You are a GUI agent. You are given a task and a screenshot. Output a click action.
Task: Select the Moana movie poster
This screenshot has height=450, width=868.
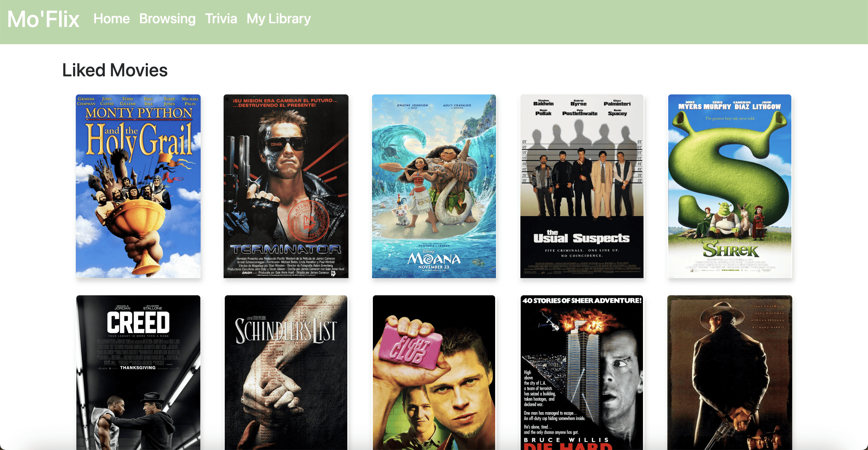[434, 186]
